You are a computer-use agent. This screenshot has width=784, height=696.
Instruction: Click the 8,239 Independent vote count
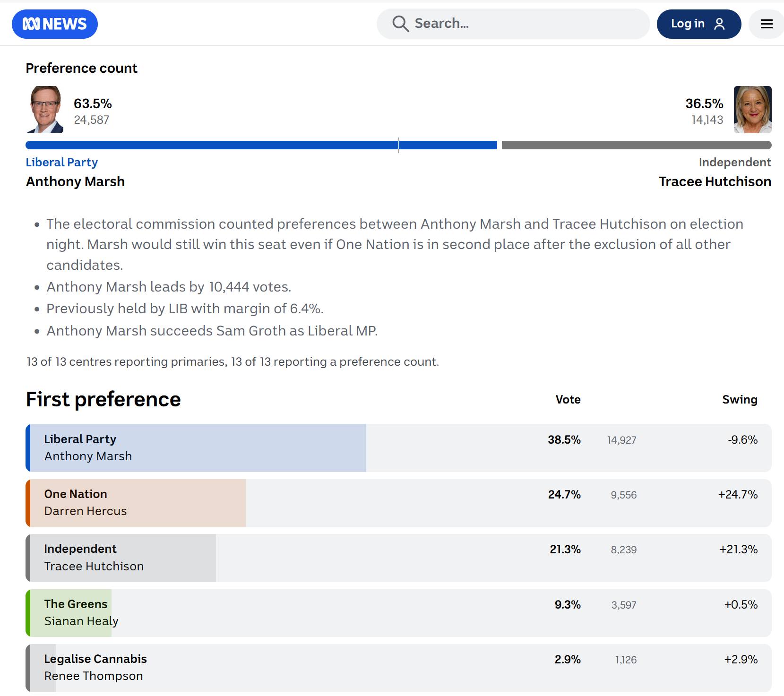(624, 550)
